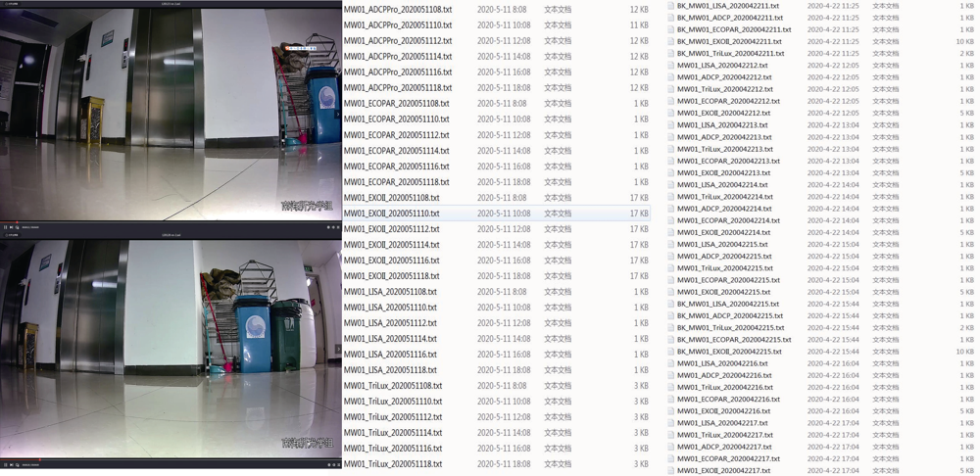
Task: Click file icon of MW01_EXOII_2020042212.txt
Action: click(x=671, y=113)
